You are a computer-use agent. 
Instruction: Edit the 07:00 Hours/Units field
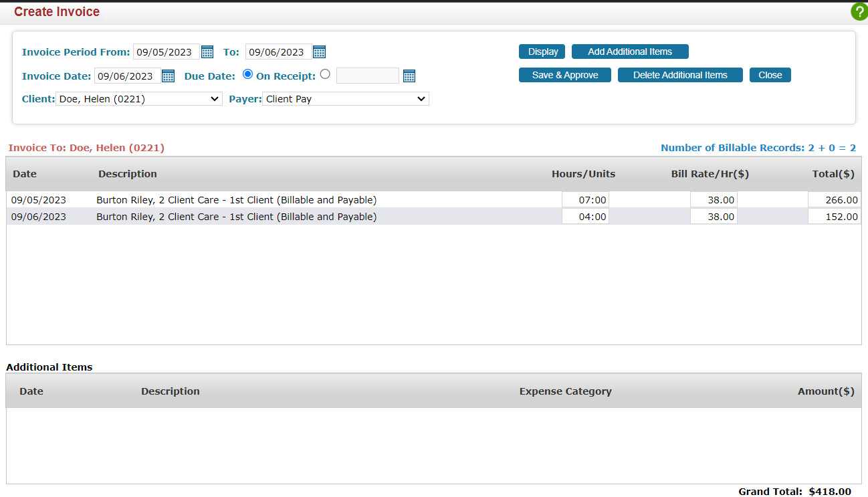click(584, 199)
